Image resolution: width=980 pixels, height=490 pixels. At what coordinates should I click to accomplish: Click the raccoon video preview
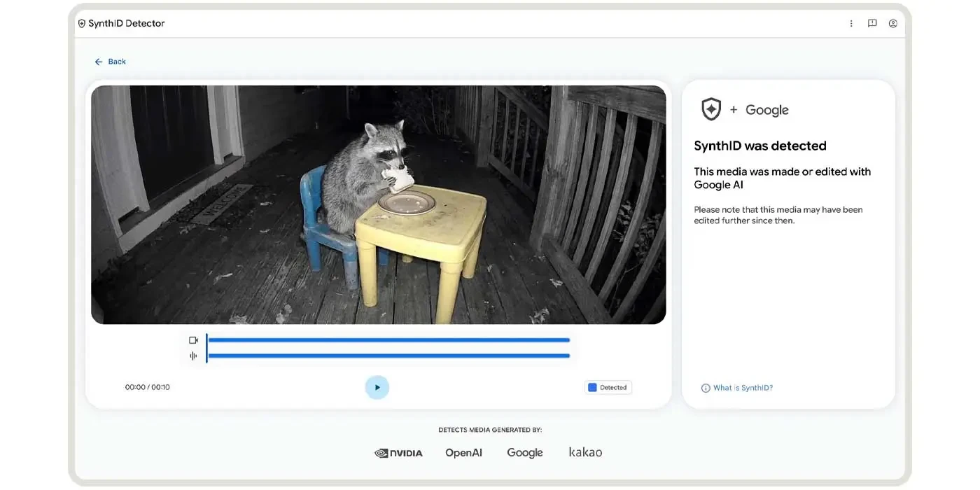[x=378, y=204]
